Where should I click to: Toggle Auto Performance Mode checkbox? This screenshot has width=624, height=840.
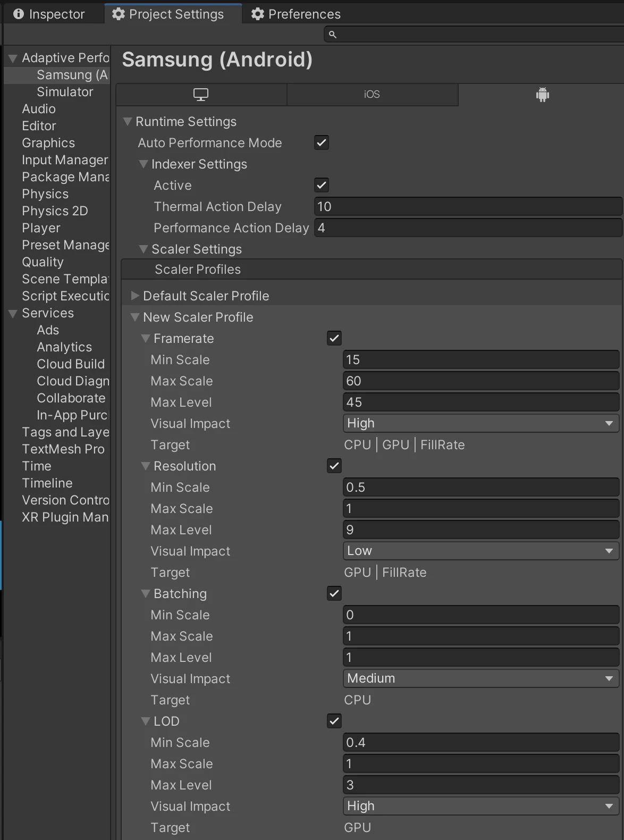coord(322,142)
